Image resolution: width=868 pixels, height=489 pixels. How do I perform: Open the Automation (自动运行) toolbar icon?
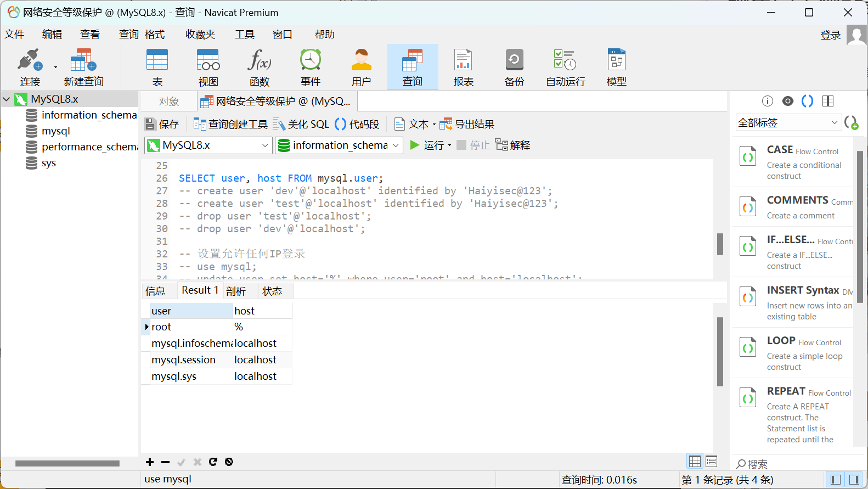565,60
